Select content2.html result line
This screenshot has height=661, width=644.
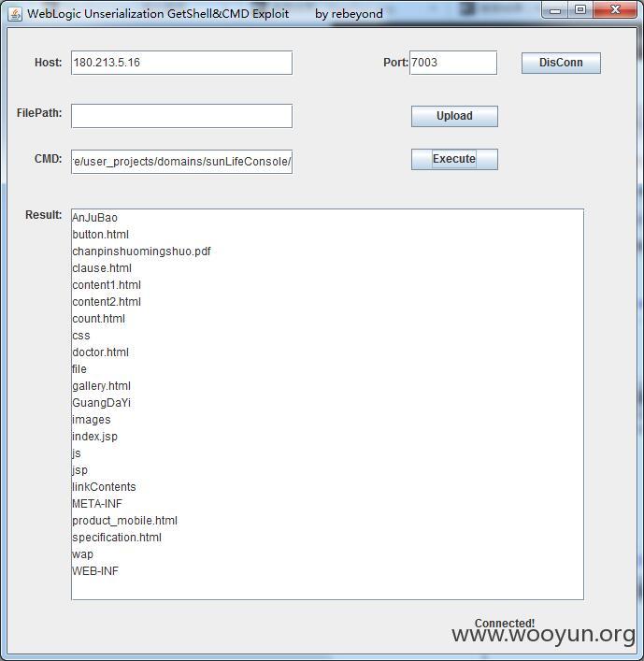coord(107,302)
